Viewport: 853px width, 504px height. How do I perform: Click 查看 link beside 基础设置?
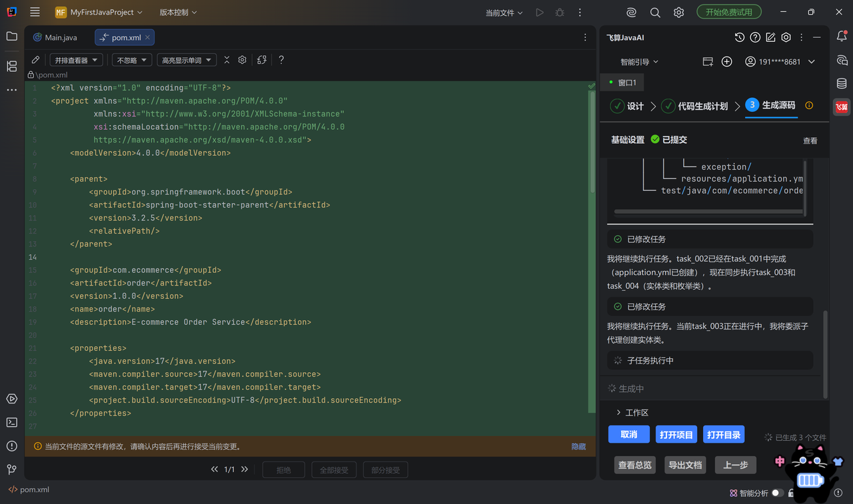pos(810,140)
